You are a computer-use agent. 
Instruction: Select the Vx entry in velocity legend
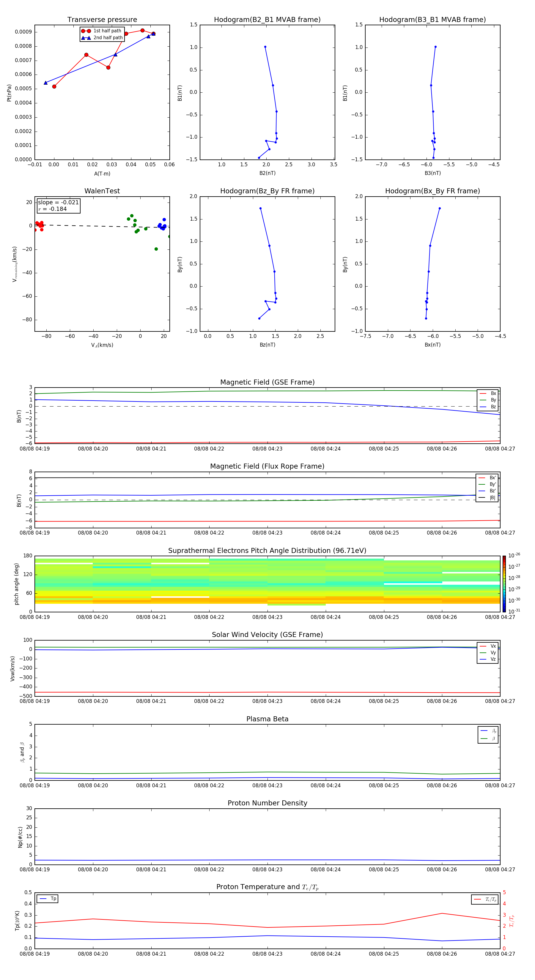pyautogui.click(x=488, y=647)
